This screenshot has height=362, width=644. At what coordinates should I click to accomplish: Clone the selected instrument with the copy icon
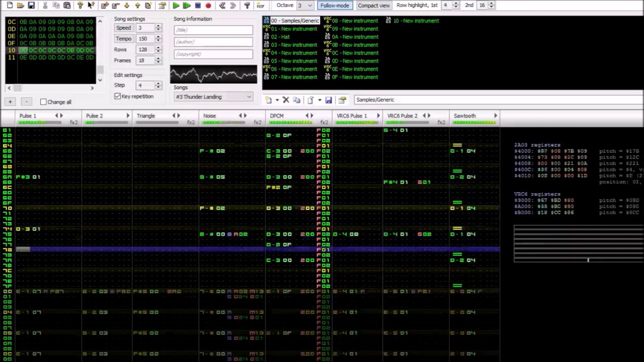tap(297, 100)
